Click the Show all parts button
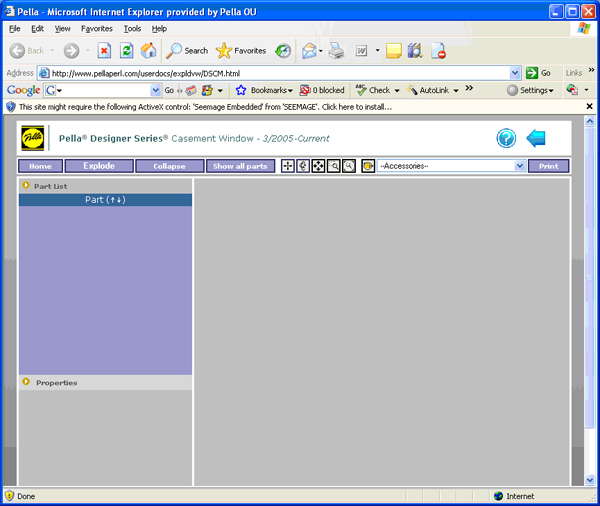Viewport: 600px width, 506px height. (240, 166)
